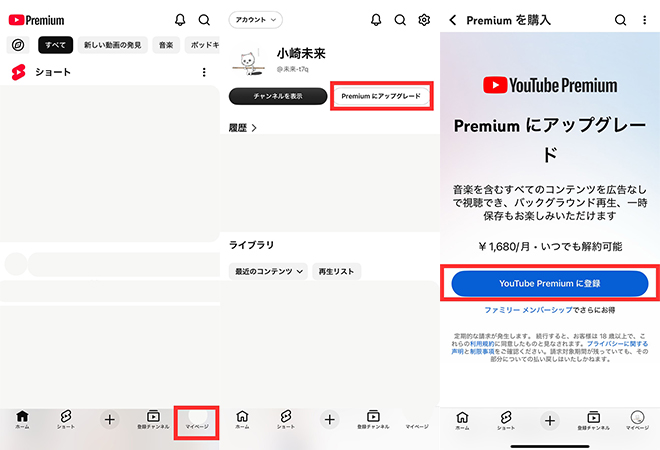Open the アカウント dropdown
Screen dimensions: 660x450
click(255, 20)
